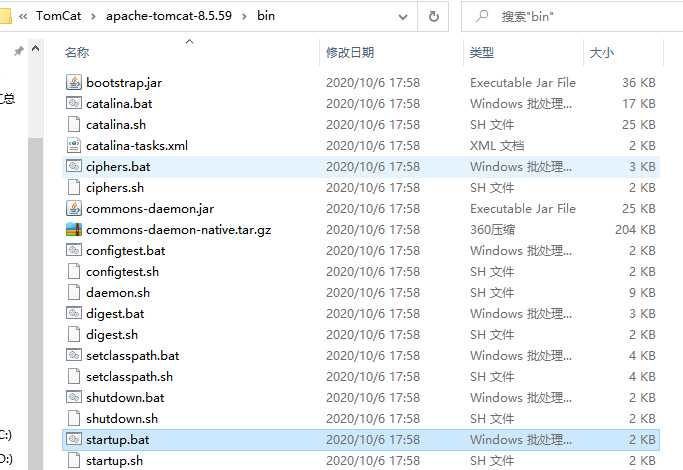
Task: Click the daemon.sh file icon
Action: coord(74,292)
